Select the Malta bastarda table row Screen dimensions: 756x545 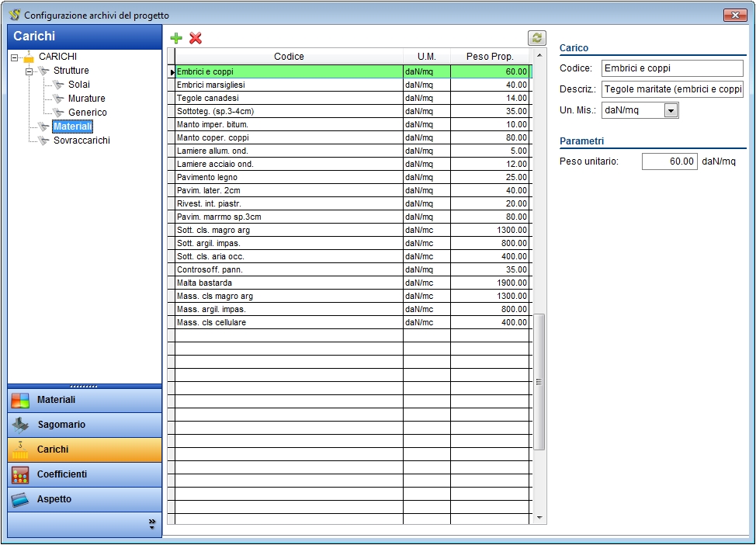289,283
